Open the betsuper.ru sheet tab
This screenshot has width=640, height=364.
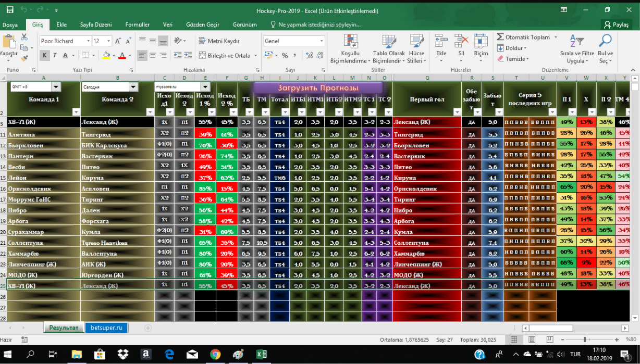tap(106, 328)
